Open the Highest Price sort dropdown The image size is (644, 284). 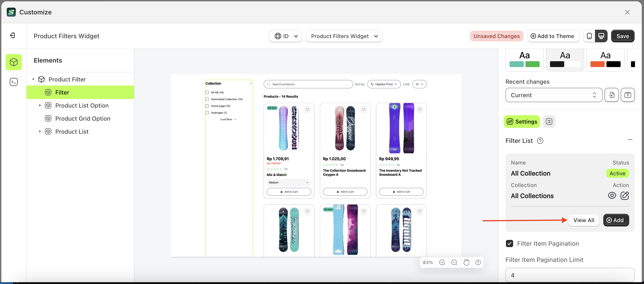384,84
